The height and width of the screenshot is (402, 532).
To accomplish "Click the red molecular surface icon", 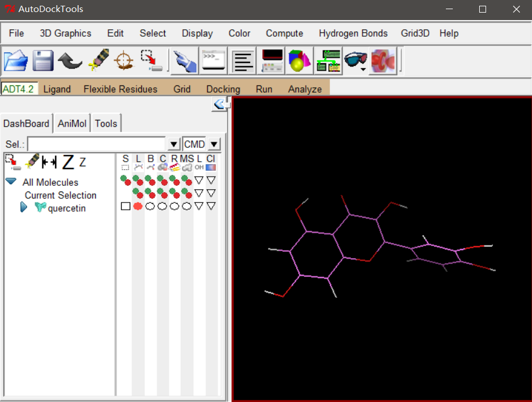I will click(x=383, y=61).
